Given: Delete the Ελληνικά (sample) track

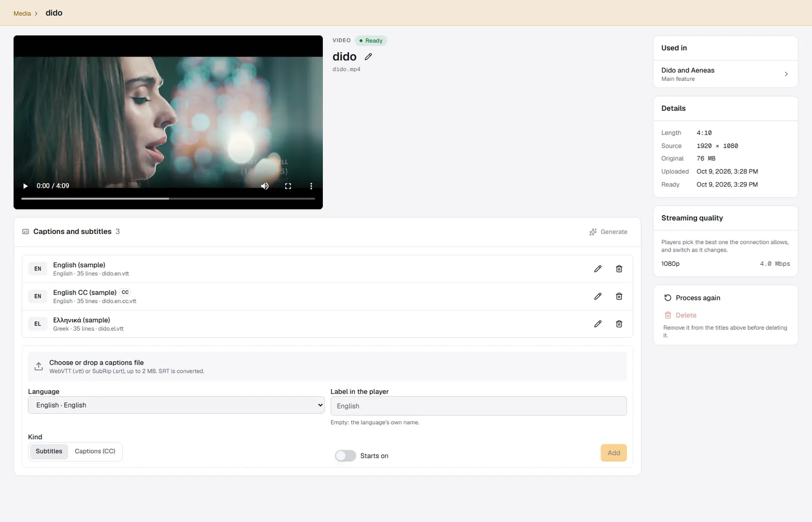Looking at the screenshot, I should pyautogui.click(x=619, y=324).
